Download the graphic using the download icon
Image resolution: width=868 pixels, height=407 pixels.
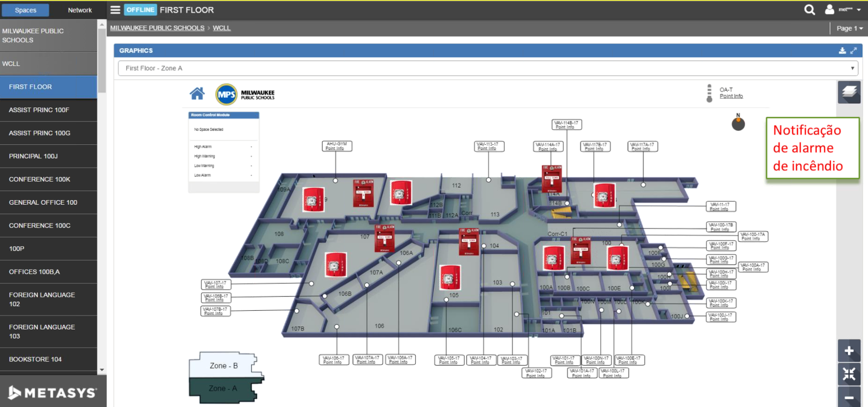coord(842,51)
